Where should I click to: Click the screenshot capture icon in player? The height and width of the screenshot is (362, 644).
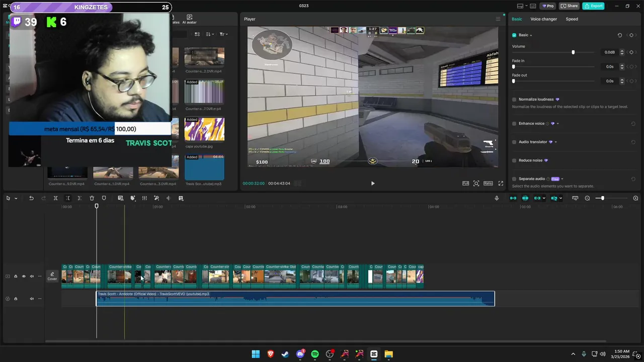click(x=476, y=184)
